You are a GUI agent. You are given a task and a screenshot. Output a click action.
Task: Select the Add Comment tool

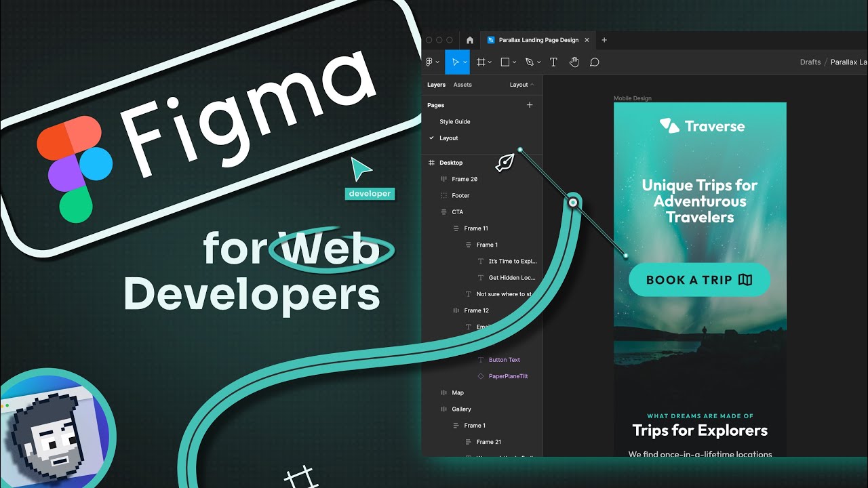pos(595,62)
